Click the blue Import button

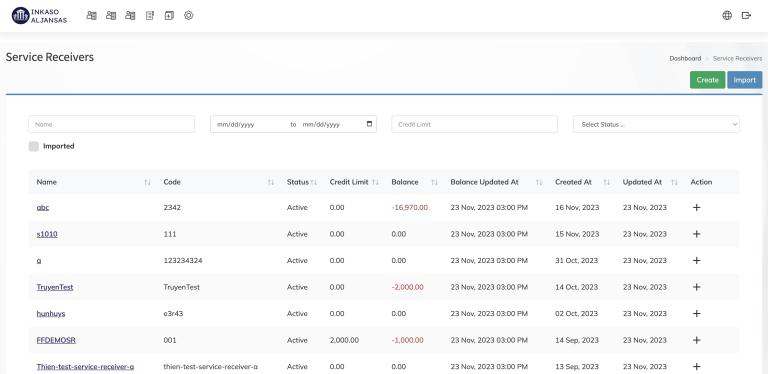(x=744, y=80)
